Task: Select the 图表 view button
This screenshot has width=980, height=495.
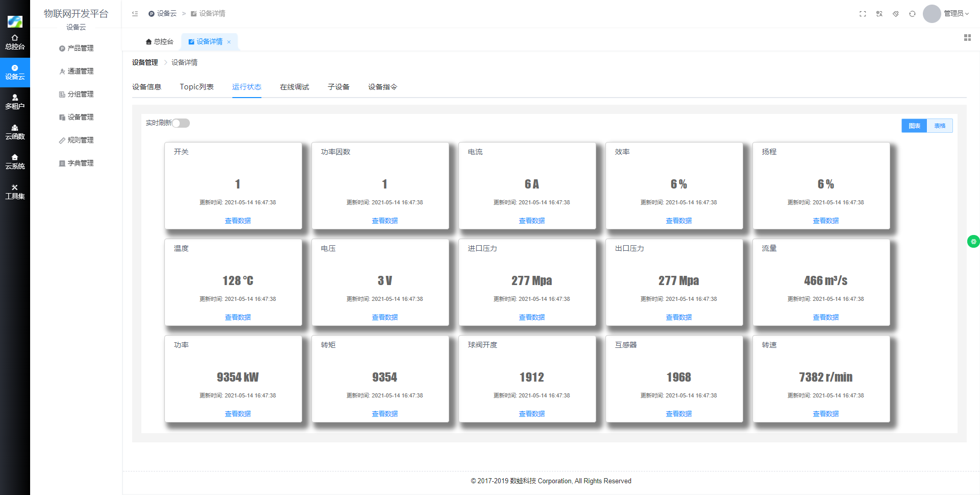Action: click(x=914, y=126)
